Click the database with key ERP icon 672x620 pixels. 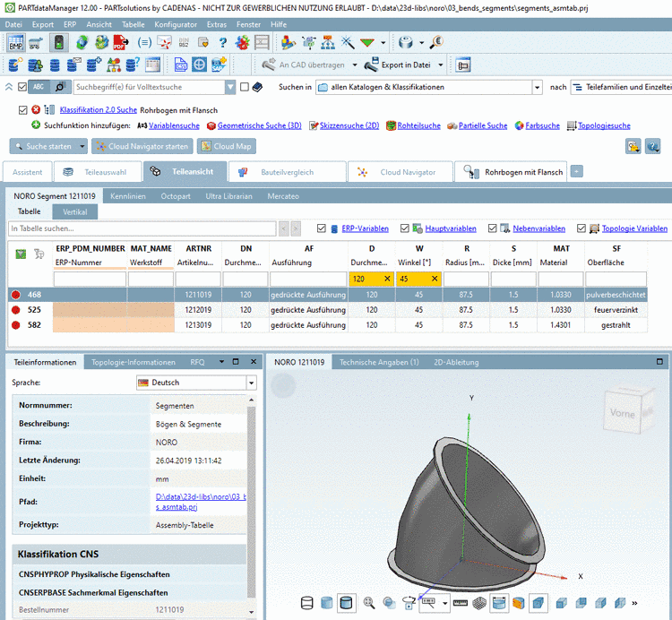pyautogui.click(x=16, y=65)
